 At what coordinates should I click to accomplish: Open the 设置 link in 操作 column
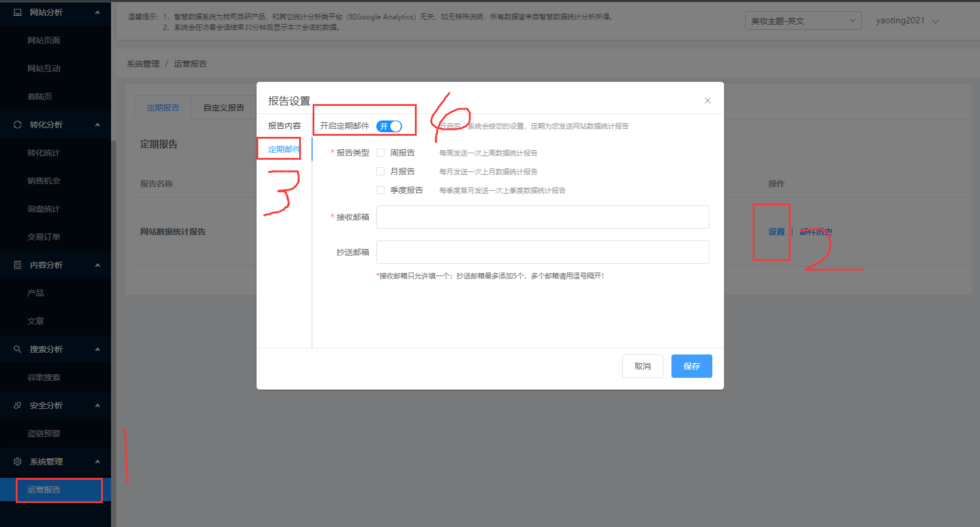[777, 232]
